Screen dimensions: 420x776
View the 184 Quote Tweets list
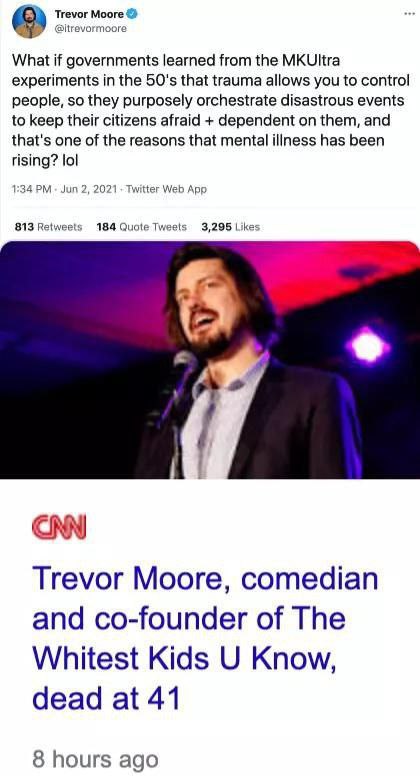pos(141,227)
